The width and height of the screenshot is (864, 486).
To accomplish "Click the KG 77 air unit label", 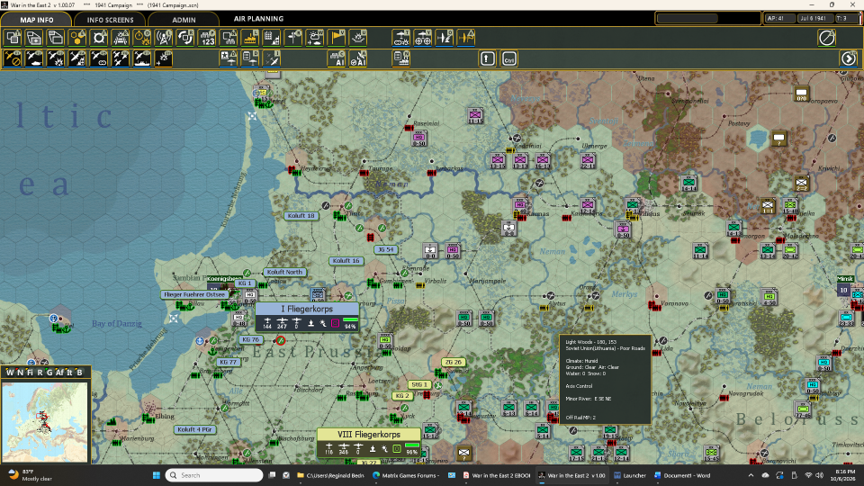I will tap(228, 362).
